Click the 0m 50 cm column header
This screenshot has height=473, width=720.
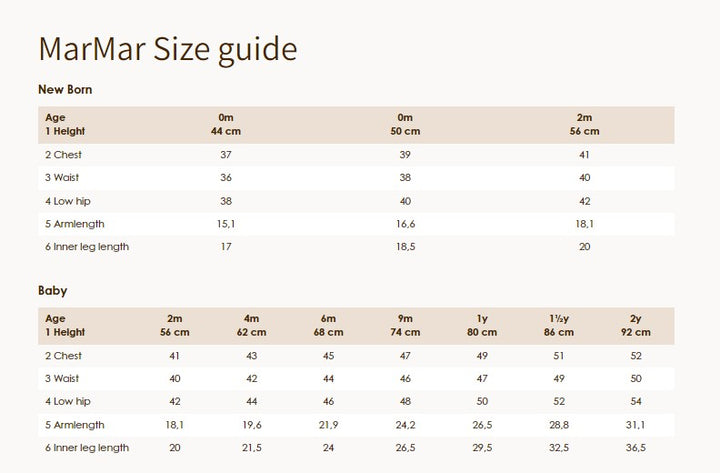click(x=404, y=124)
